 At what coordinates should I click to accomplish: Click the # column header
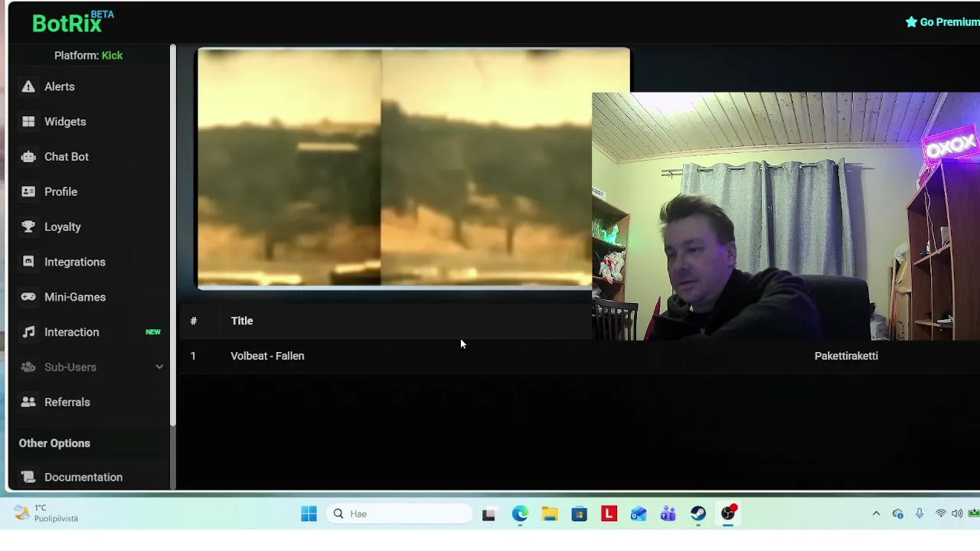click(x=194, y=321)
